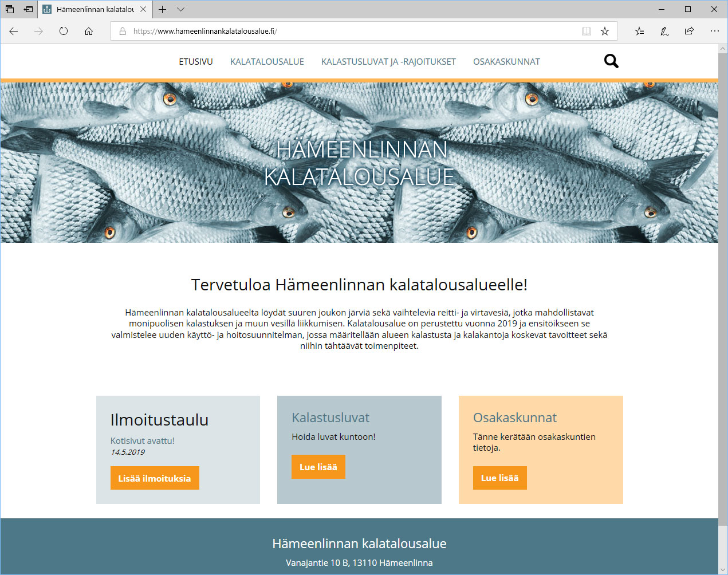Open Reading view icon in address bar
The height and width of the screenshot is (575, 728).
(587, 31)
